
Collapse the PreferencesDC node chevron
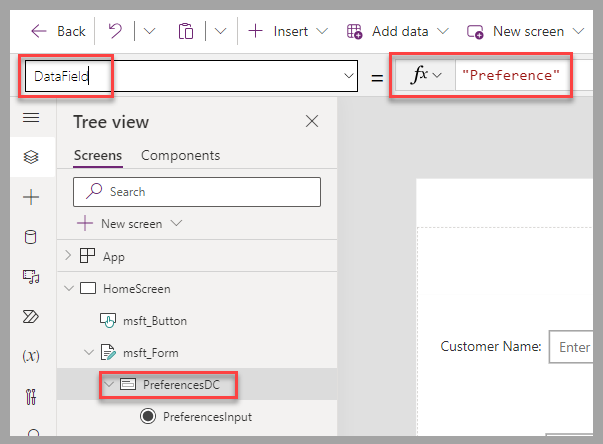click(109, 384)
